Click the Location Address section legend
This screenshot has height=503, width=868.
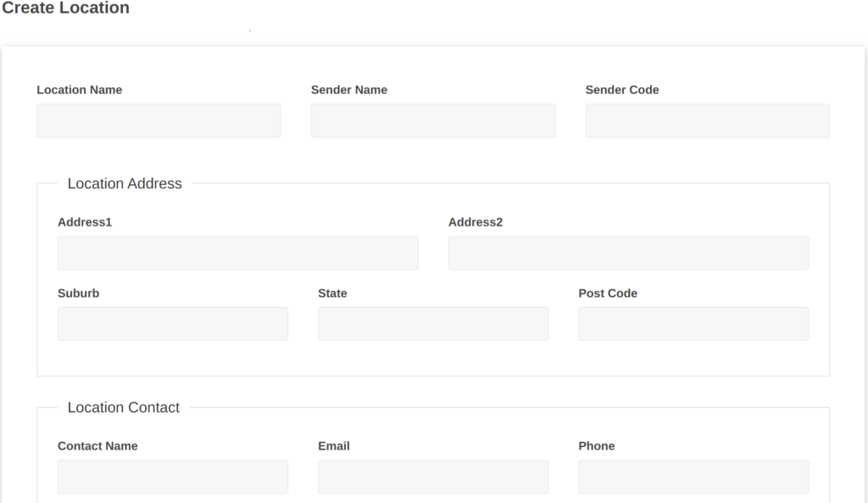click(125, 184)
